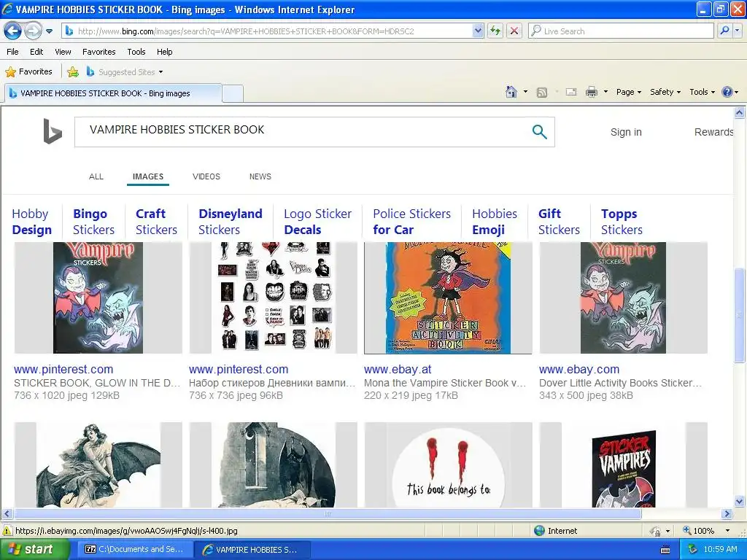Open the Sticker Vampires book cover thumbnail
Viewport: 747px width, 560px height.
623,464
